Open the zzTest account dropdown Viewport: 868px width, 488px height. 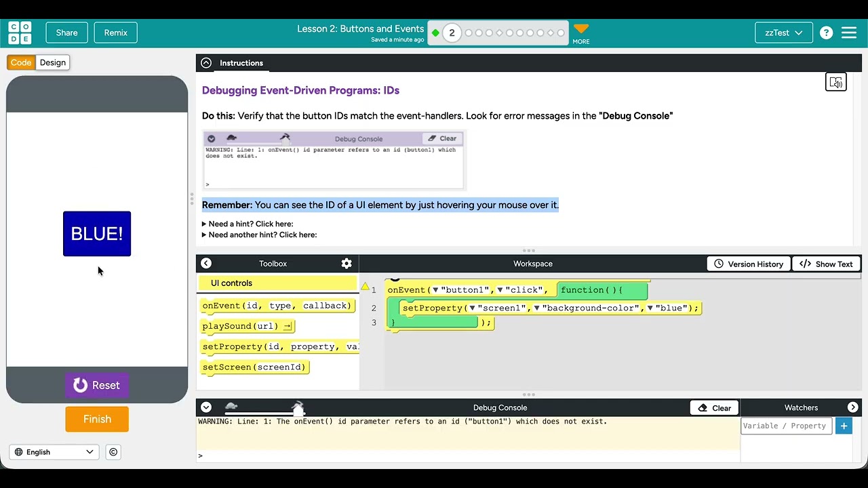[x=784, y=33]
